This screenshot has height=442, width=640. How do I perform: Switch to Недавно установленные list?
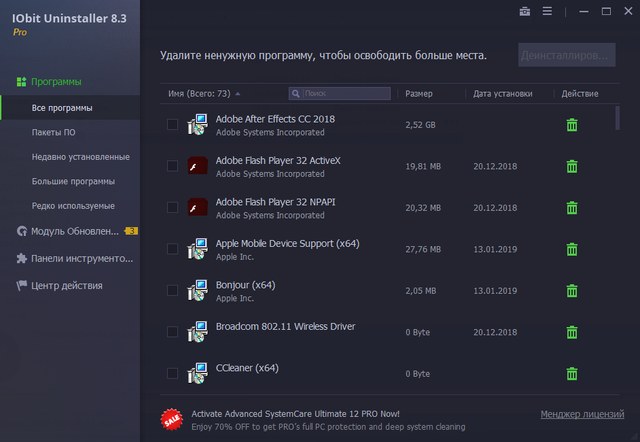80,157
